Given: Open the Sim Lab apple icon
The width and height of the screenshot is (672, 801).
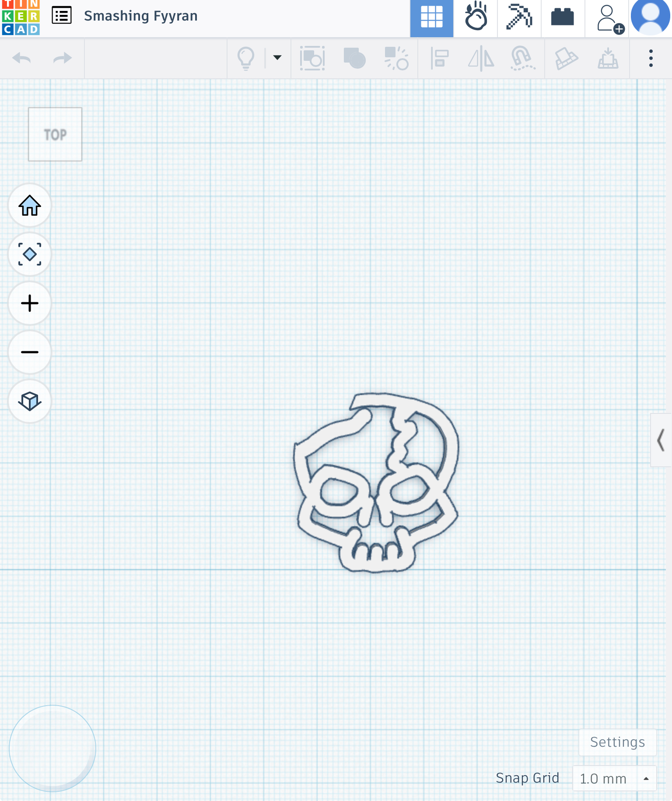Looking at the screenshot, I should point(476,17).
